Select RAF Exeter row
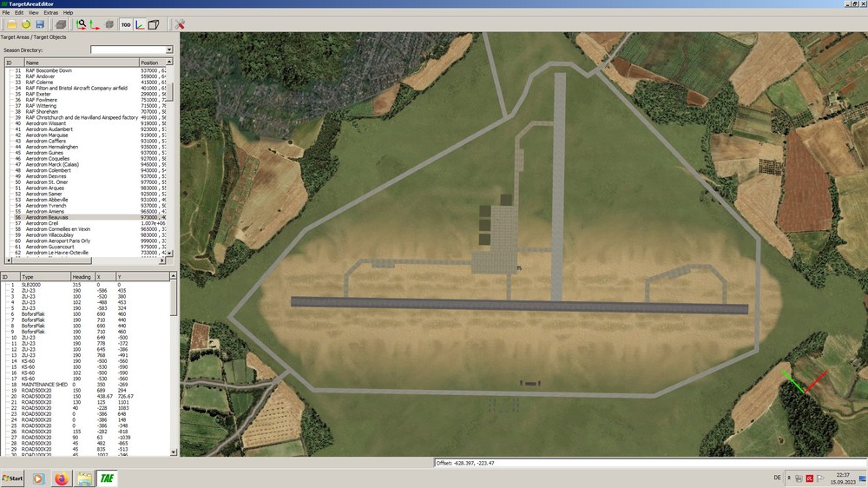 pos(38,94)
